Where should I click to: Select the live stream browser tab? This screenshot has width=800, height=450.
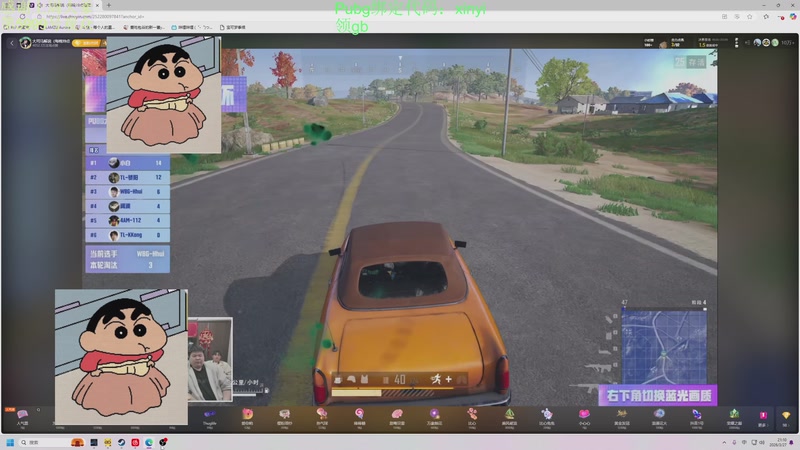(64, 5)
